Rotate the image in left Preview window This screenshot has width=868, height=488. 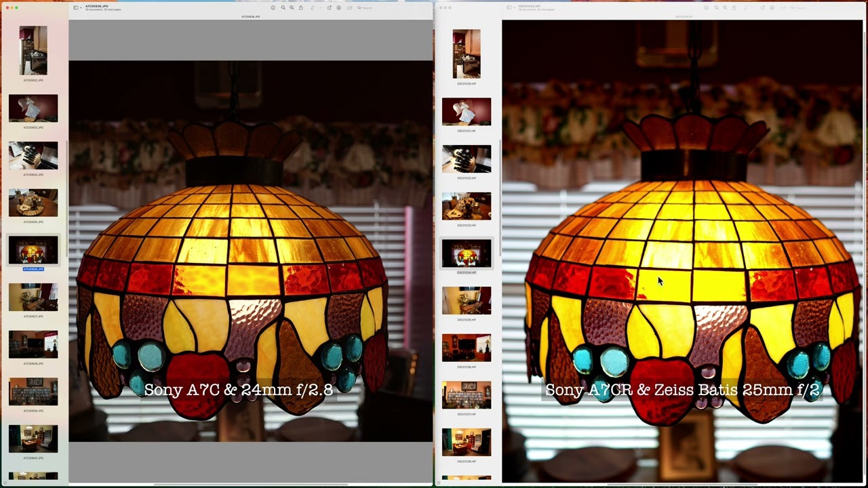point(330,7)
